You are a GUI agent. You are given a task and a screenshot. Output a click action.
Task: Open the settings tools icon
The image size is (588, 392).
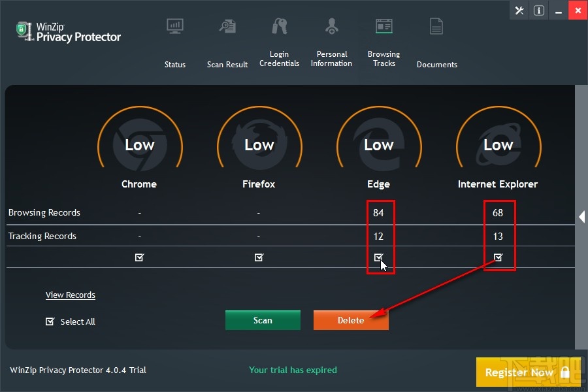[x=519, y=10]
